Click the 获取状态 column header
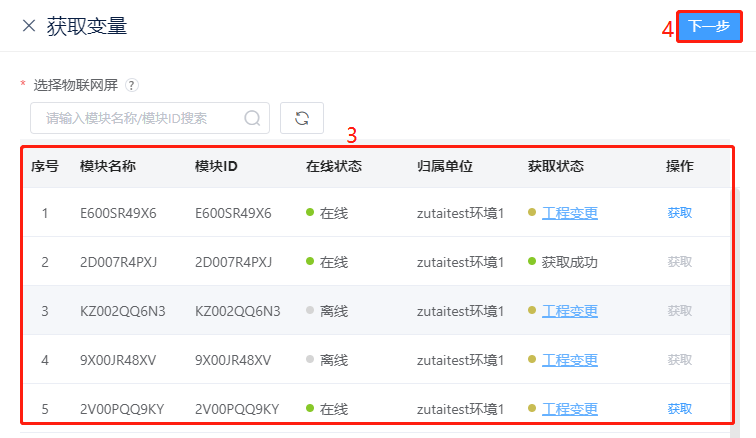Image resolution: width=756 pixels, height=438 pixels. (555, 166)
